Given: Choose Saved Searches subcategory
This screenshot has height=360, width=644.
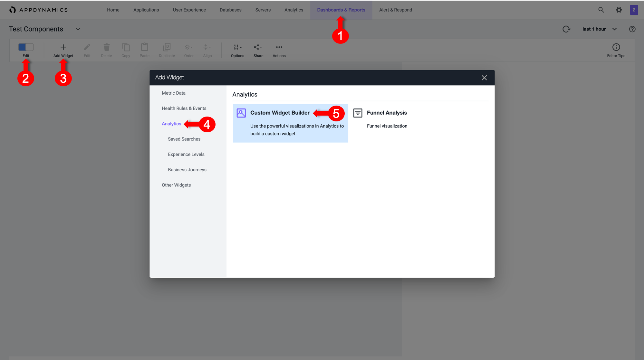Looking at the screenshot, I should pos(184,139).
